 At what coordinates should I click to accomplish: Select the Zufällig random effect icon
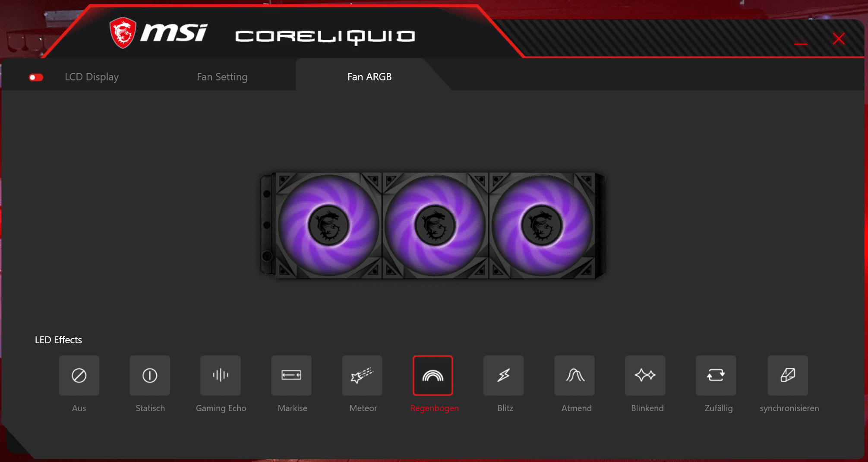click(x=716, y=375)
